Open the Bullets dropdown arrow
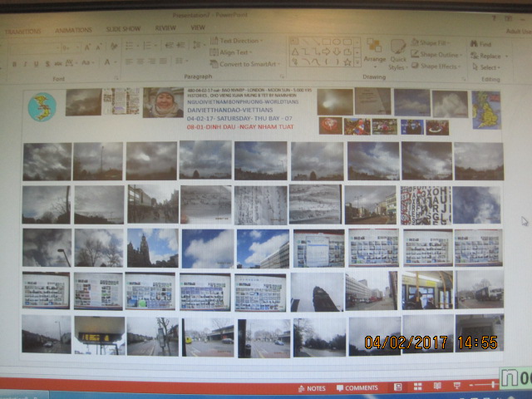532x399 pixels. click(x=138, y=46)
